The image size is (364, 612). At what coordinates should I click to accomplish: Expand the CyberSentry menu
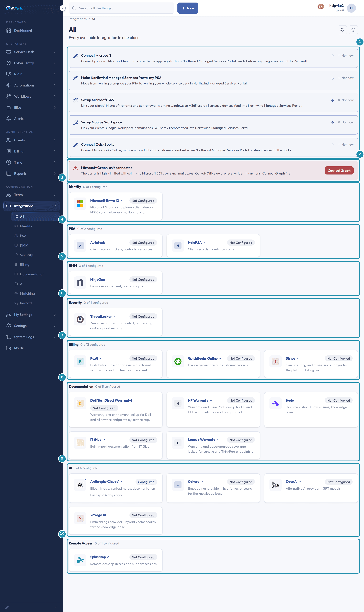31,63
